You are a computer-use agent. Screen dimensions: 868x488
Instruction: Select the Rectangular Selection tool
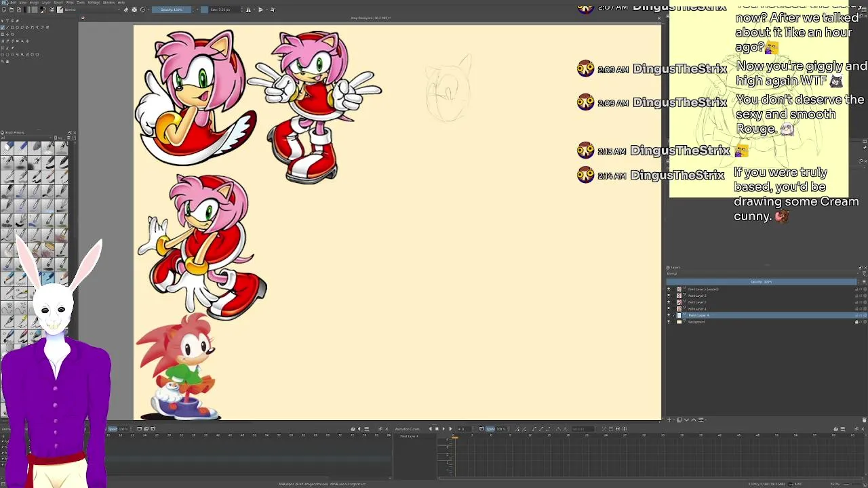[x=3, y=55]
